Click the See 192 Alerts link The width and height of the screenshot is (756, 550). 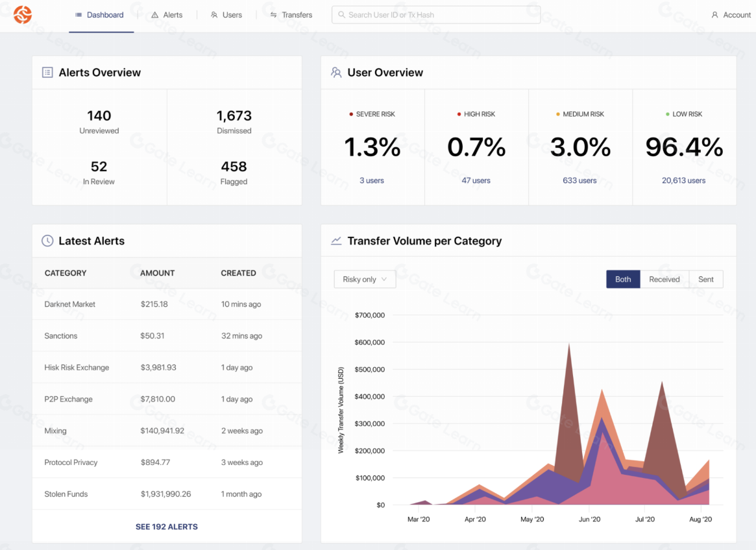click(167, 527)
